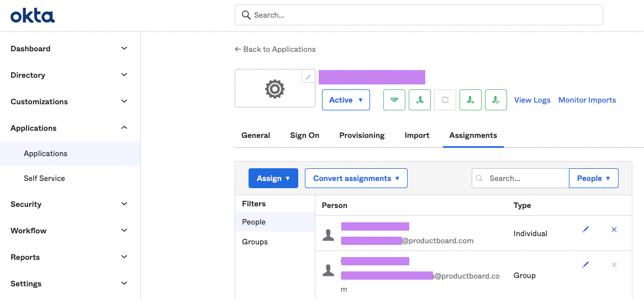Go back to Applications list
644x299 pixels.
275,49
